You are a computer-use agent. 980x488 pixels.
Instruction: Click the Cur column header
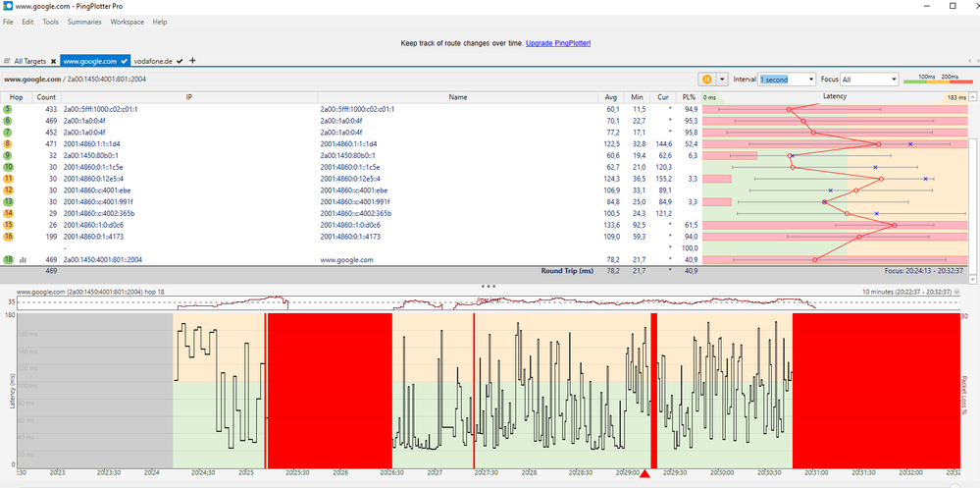[x=663, y=97]
